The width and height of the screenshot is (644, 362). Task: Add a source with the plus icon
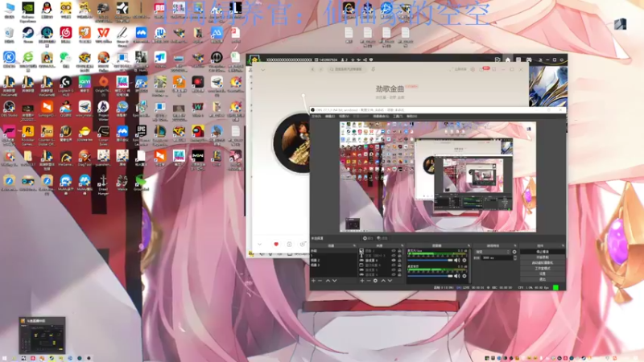coord(361,281)
